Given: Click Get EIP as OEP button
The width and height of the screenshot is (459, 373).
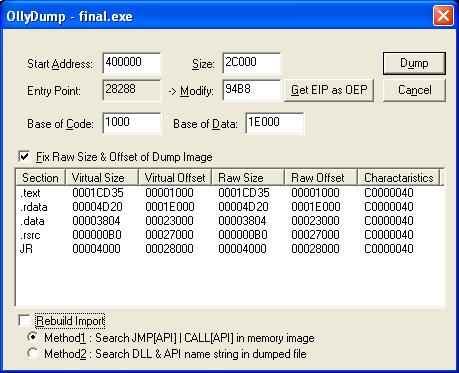Looking at the screenshot, I should [329, 90].
